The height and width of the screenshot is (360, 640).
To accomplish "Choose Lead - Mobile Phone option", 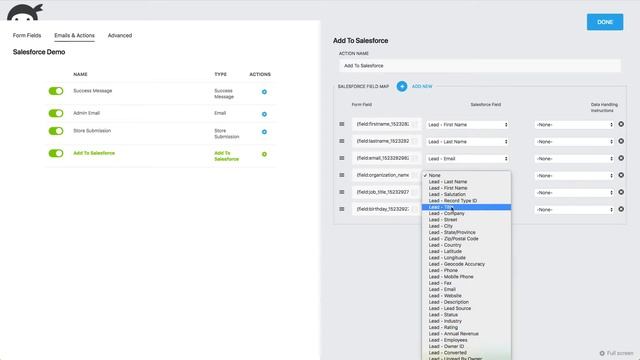I will (466, 277).
